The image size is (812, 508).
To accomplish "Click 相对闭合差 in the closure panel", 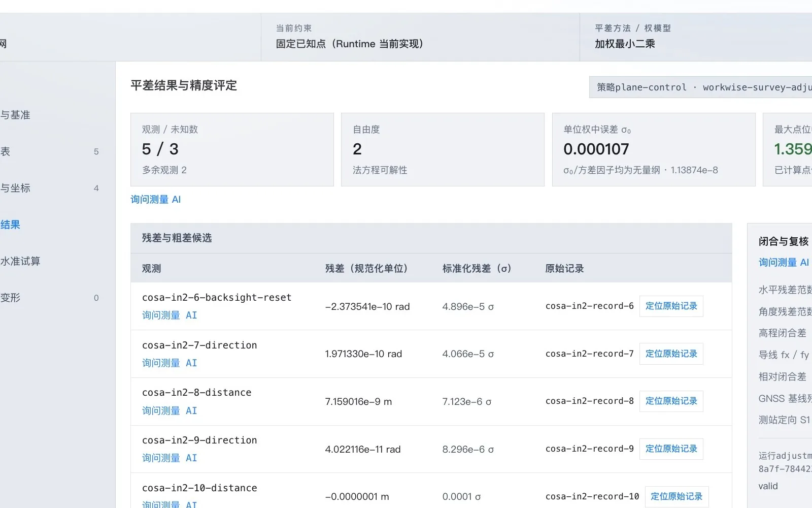I will pos(783,376).
